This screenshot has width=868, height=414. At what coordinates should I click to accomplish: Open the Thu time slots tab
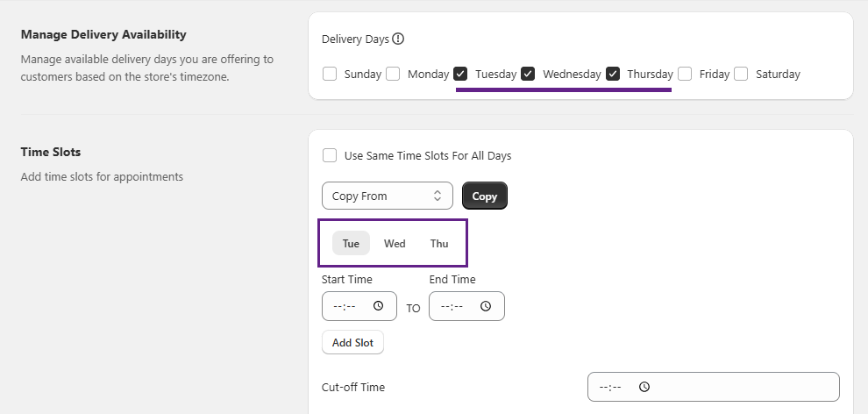pos(439,243)
